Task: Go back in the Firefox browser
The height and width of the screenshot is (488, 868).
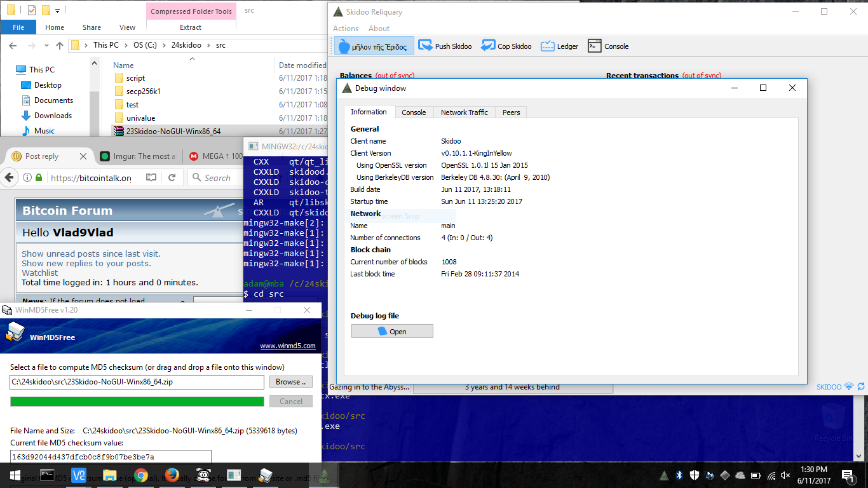Action: [9, 178]
